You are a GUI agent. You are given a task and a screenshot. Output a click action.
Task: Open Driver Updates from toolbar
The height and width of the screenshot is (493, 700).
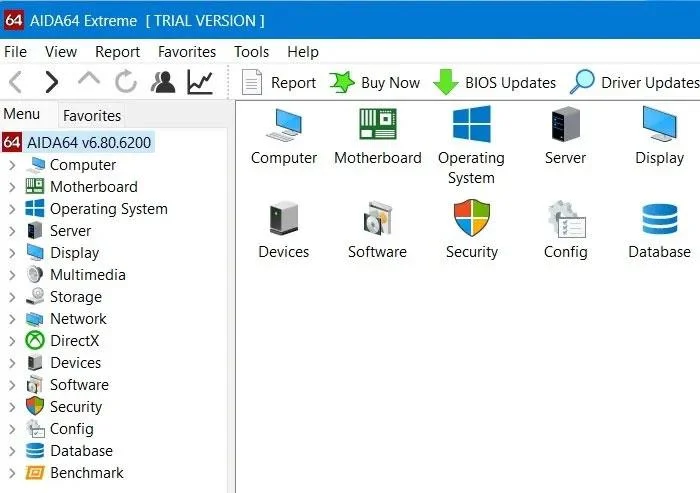(634, 83)
